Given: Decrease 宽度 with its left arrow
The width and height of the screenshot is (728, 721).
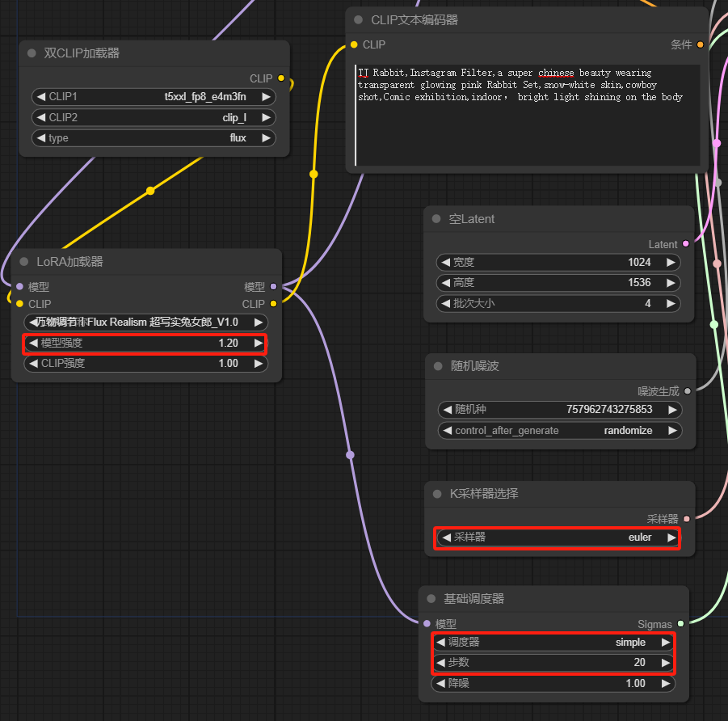Looking at the screenshot, I should click(x=446, y=262).
